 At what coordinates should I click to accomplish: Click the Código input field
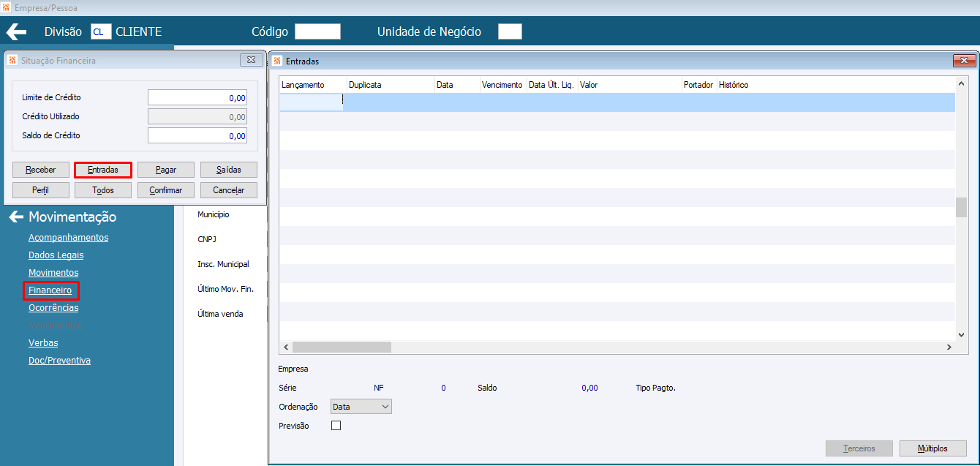317,31
